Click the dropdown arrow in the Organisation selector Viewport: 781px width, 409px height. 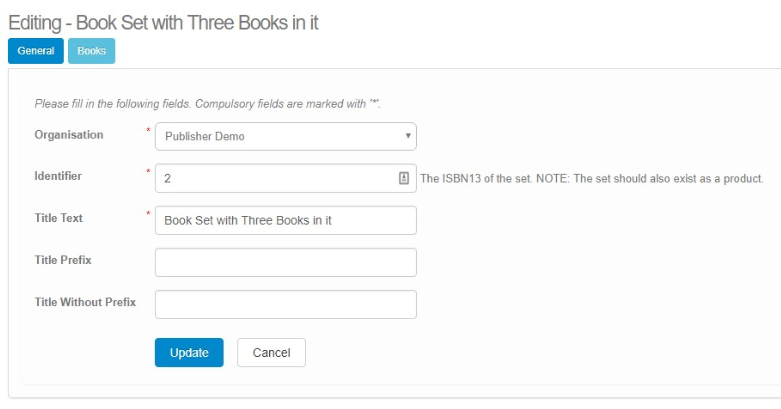[408, 135]
